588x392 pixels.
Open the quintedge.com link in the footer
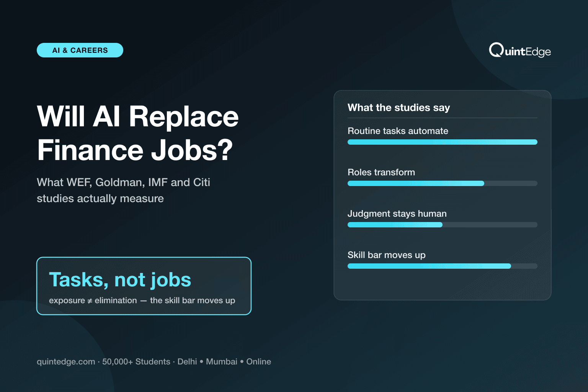coord(66,362)
